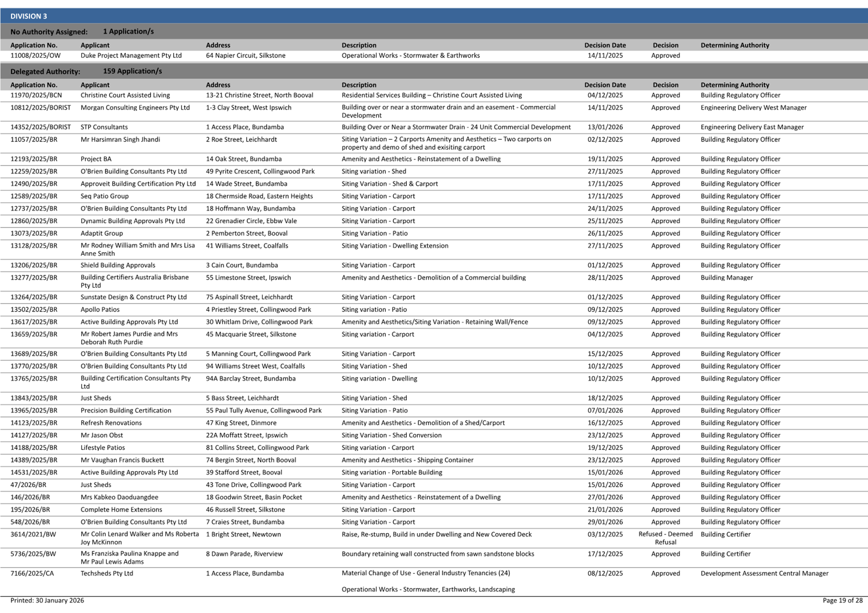Viewport: 868px width, 613px height.
Task: Click decision date 13/01/2026
Action: [605, 127]
